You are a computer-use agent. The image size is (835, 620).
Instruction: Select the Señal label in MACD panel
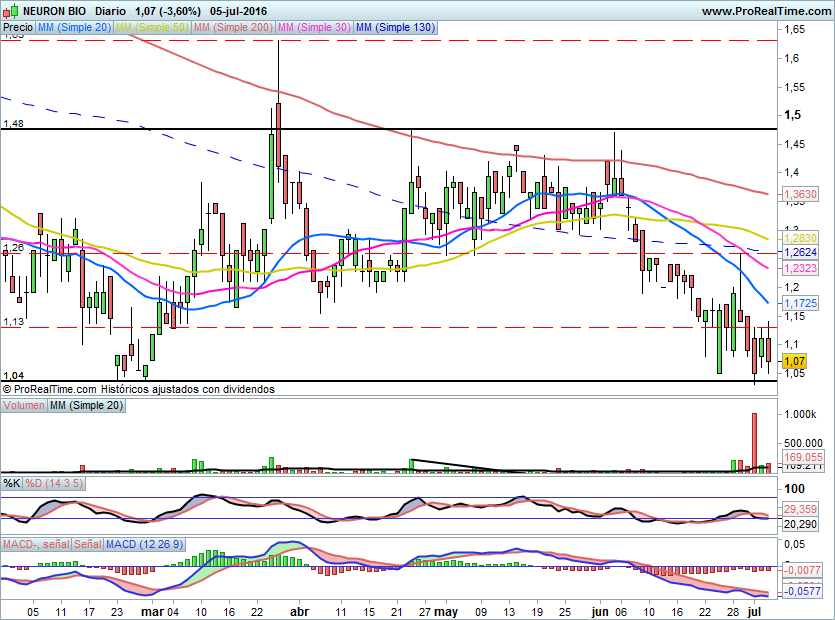pos(88,544)
